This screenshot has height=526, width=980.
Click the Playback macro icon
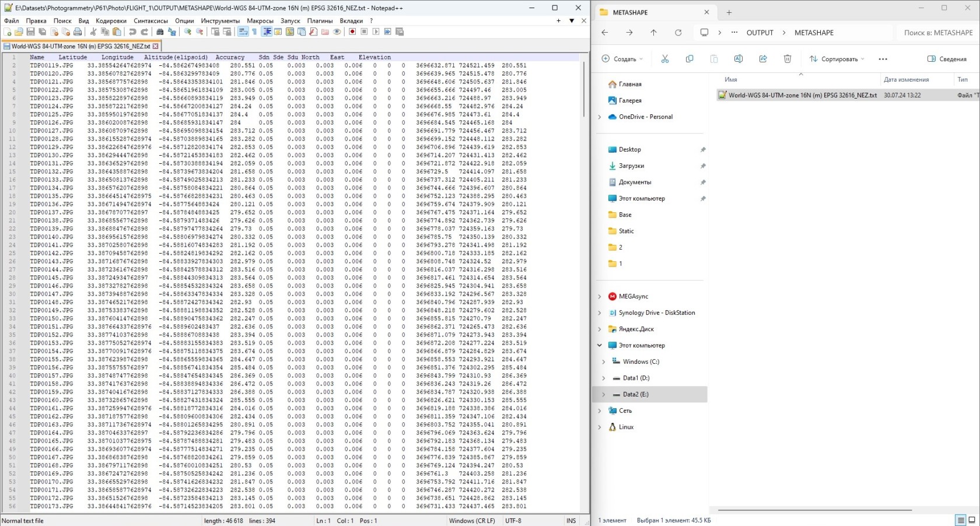click(376, 31)
